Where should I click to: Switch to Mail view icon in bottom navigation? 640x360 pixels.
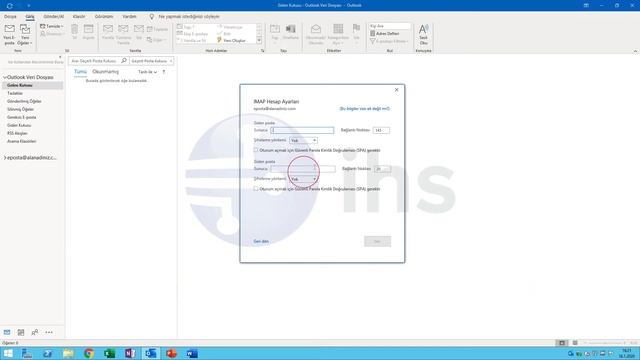click(7, 332)
